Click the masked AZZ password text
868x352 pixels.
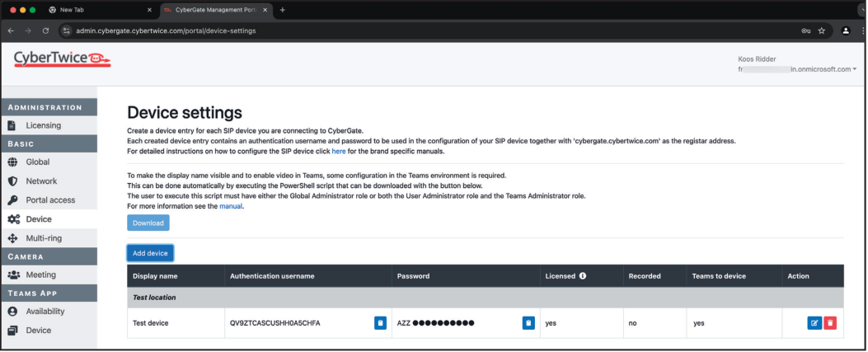pyautogui.click(x=436, y=323)
